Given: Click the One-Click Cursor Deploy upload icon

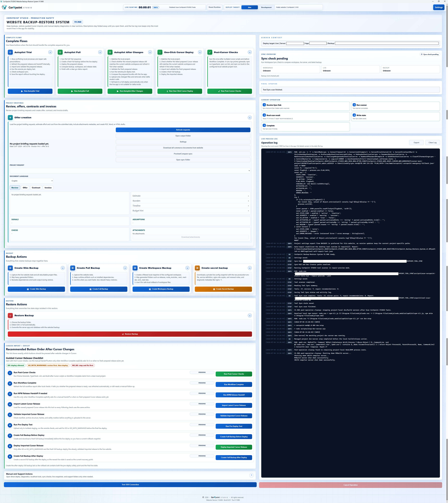Looking at the screenshot, I should coord(160,52).
